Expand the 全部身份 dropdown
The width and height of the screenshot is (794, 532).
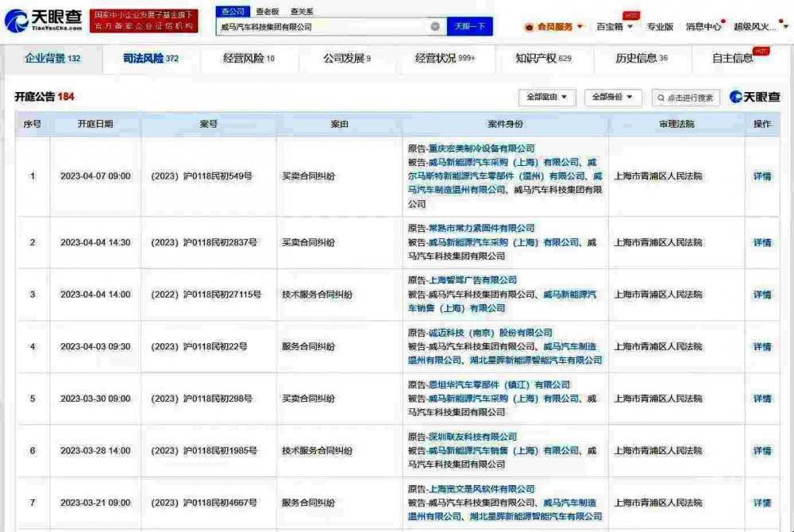(x=613, y=97)
